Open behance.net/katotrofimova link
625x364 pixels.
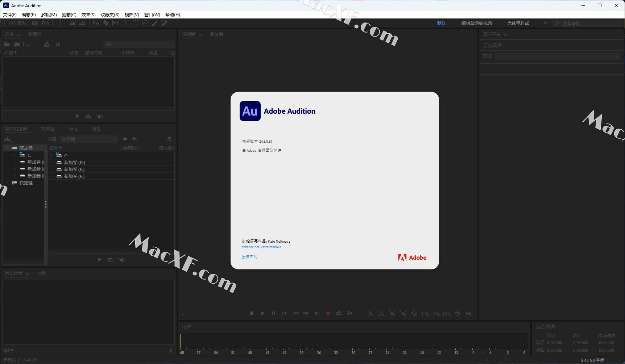[x=261, y=247]
